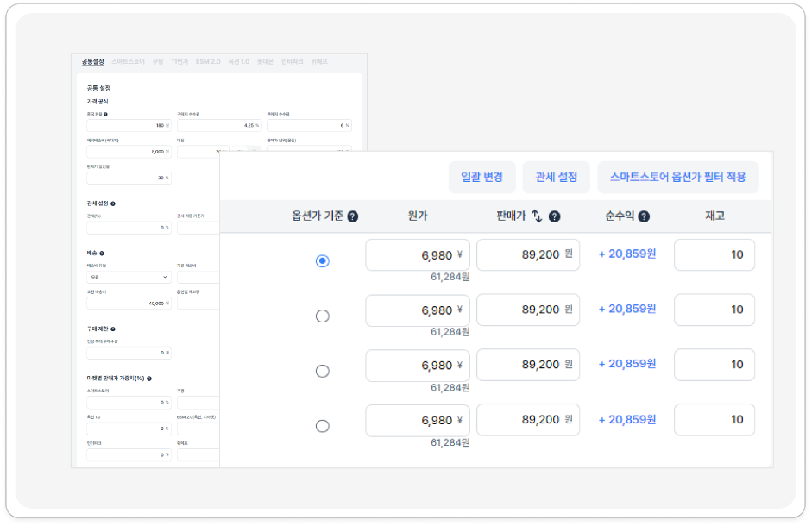Click the 일괄 변경 button
The height and width of the screenshot is (526, 812).
(482, 177)
